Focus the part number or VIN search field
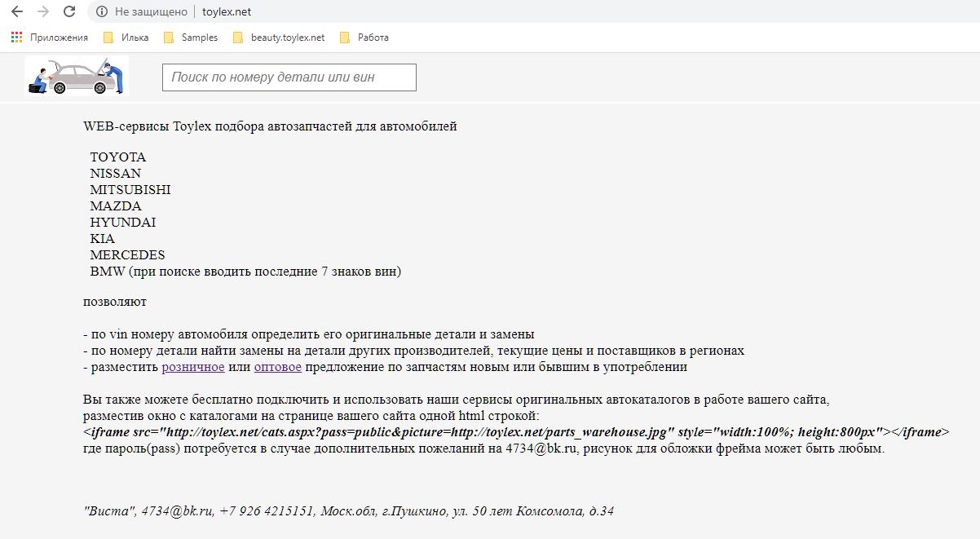 tap(289, 77)
